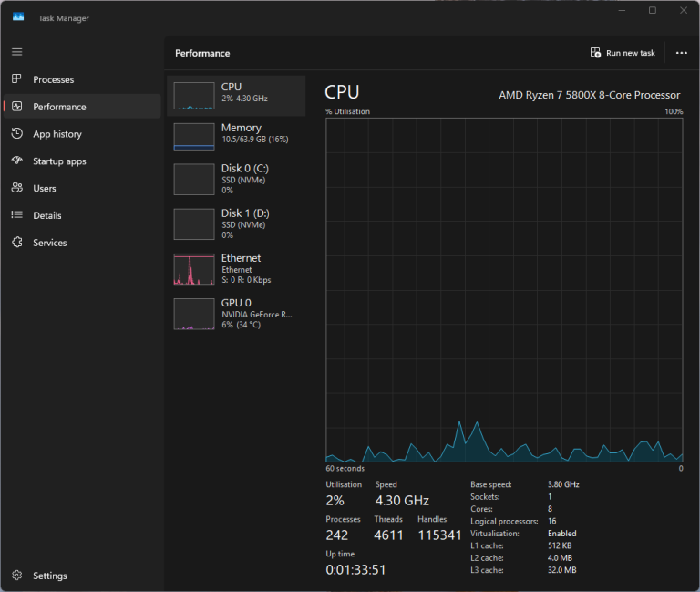
Task: Click the Startup apps icon
Action: point(16,161)
